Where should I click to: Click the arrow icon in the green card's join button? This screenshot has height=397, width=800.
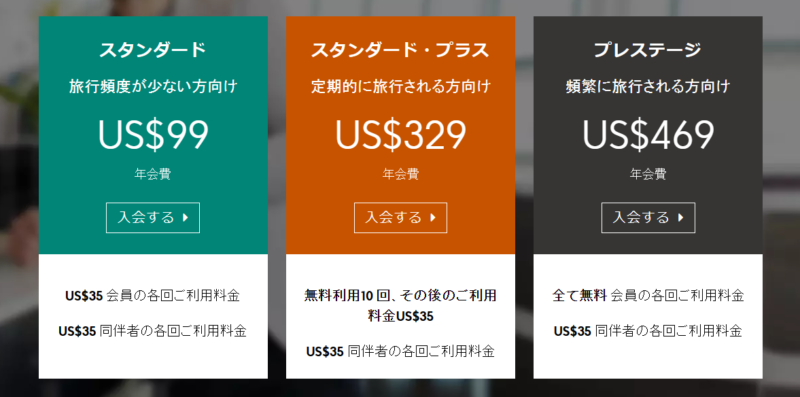185,218
